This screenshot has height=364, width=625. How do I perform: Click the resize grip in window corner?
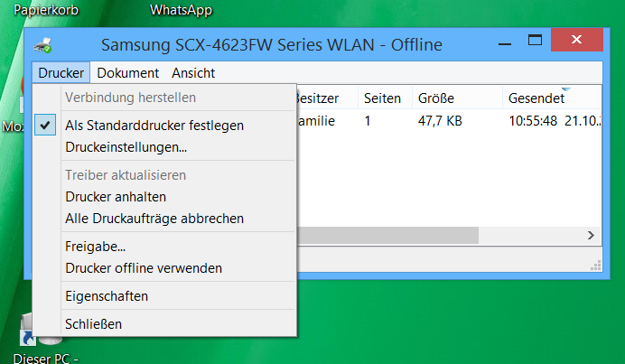[x=596, y=266]
